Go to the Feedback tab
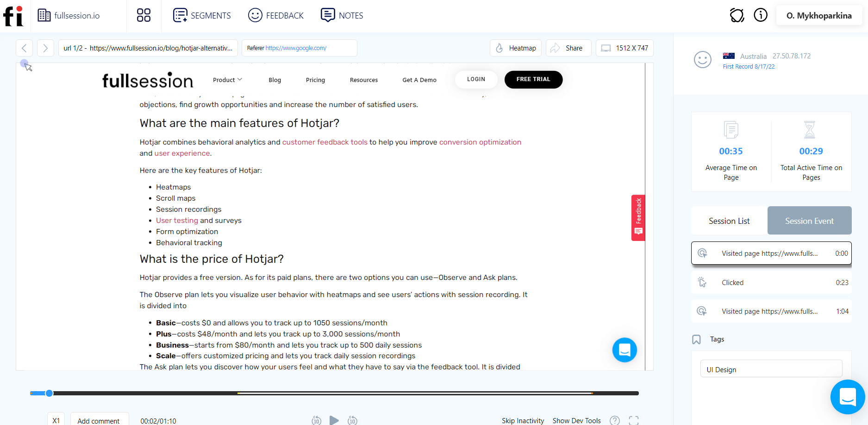 click(x=276, y=16)
